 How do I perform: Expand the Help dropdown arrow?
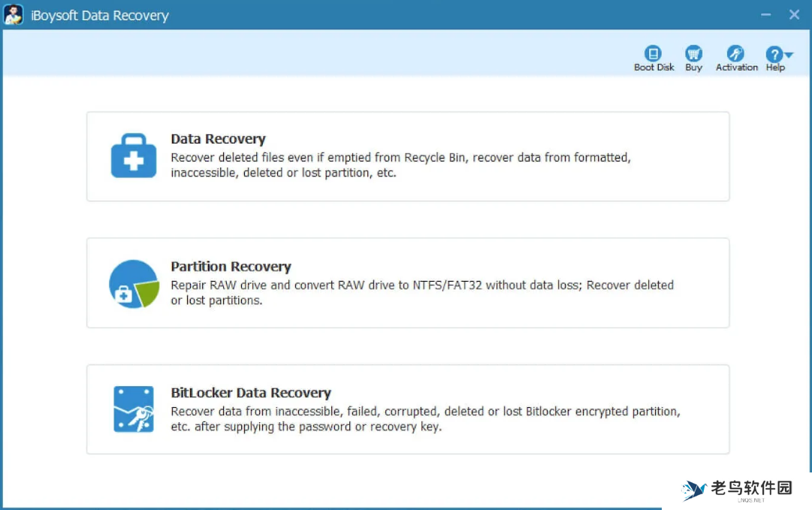pyautogui.click(x=789, y=54)
